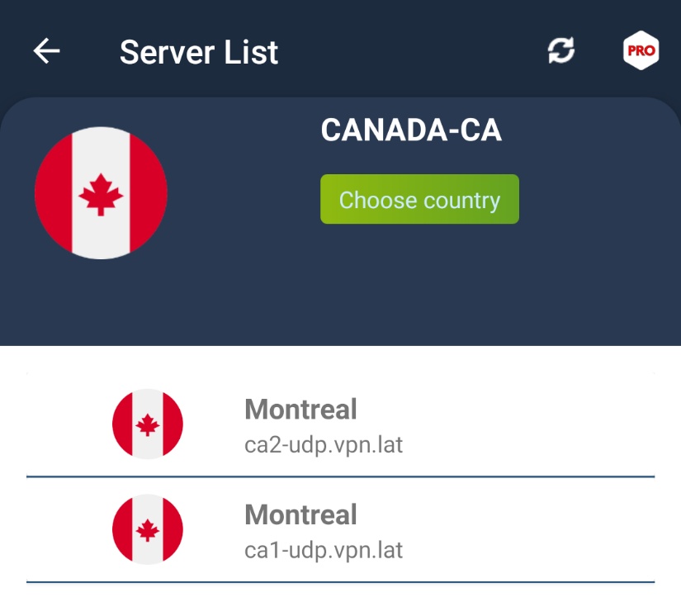Viewport: 681px width, 616px height.
Task: Click the ca1-udp server's flag icon
Action: [x=147, y=530]
